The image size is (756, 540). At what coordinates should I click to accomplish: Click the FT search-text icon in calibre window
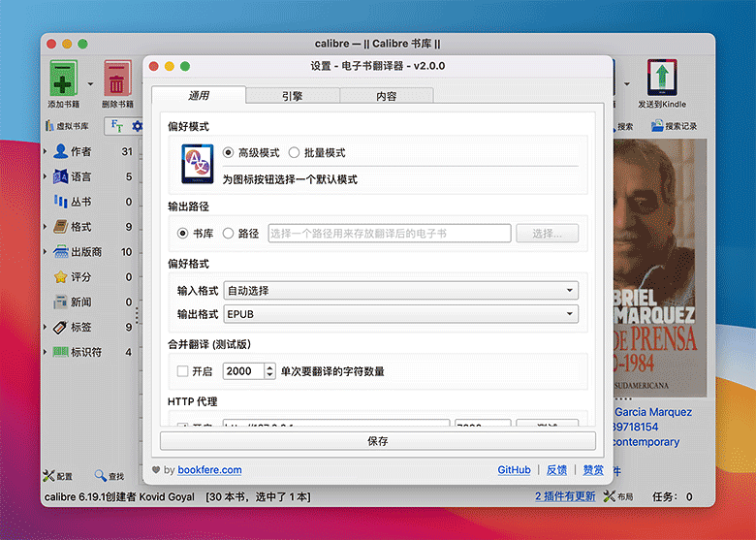click(116, 126)
